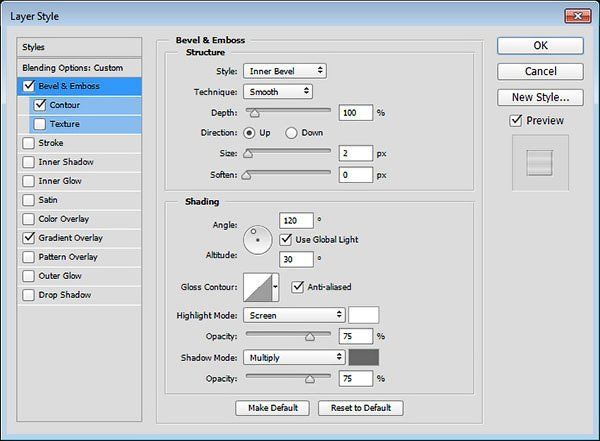Image resolution: width=600 pixels, height=441 pixels.
Task: Click the Cancel button
Action: point(540,72)
